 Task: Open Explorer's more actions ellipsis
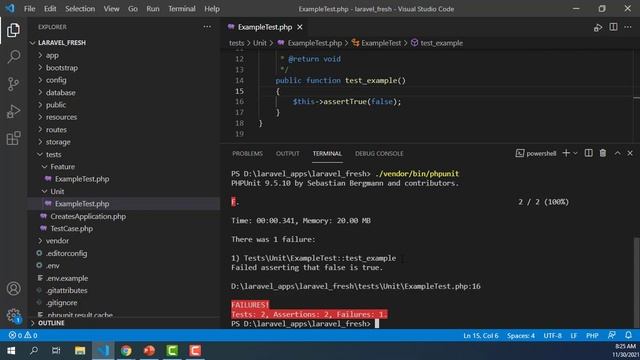tap(207, 27)
